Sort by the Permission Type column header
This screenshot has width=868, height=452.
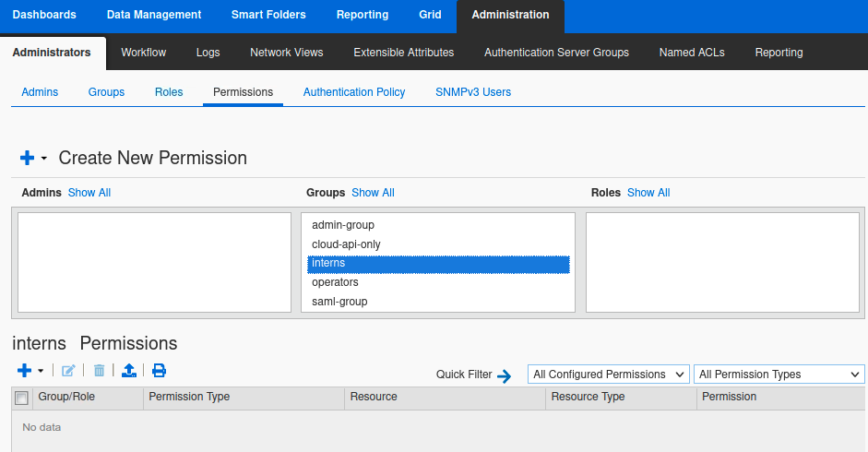point(189,397)
